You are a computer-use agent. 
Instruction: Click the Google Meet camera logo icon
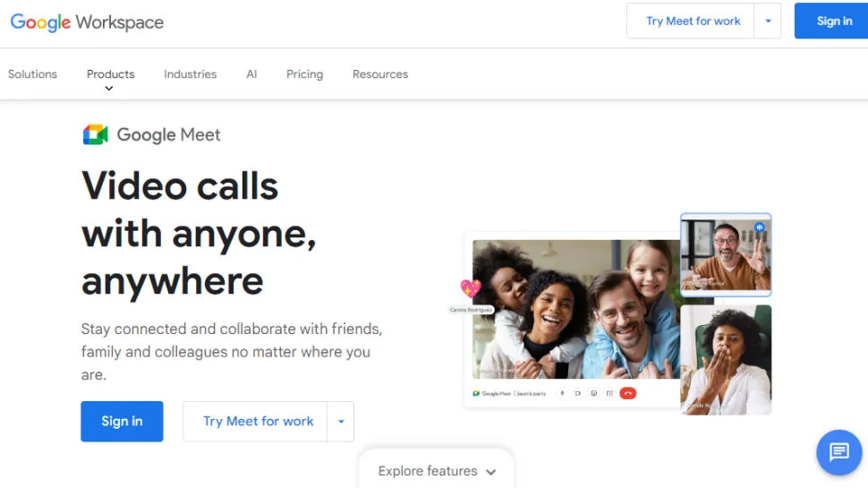(x=96, y=135)
